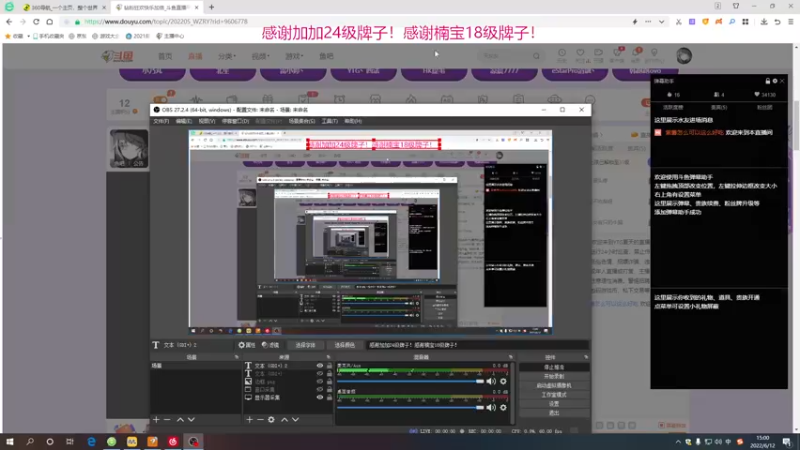
Task: Expand 视频 dropdown in Douyu navigation
Action: 260,56
